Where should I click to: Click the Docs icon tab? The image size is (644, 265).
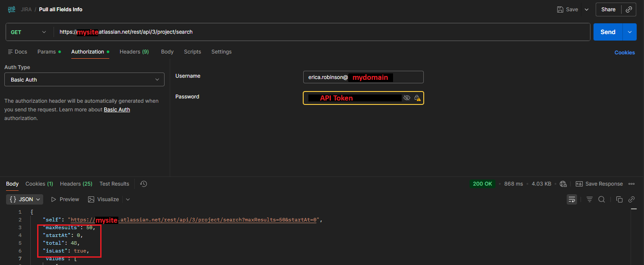(x=18, y=52)
